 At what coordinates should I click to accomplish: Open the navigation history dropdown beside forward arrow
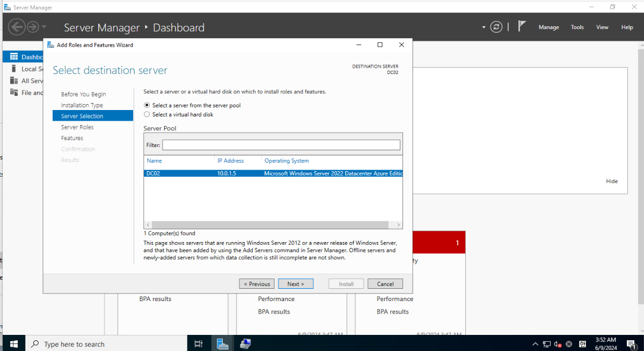[x=44, y=27]
